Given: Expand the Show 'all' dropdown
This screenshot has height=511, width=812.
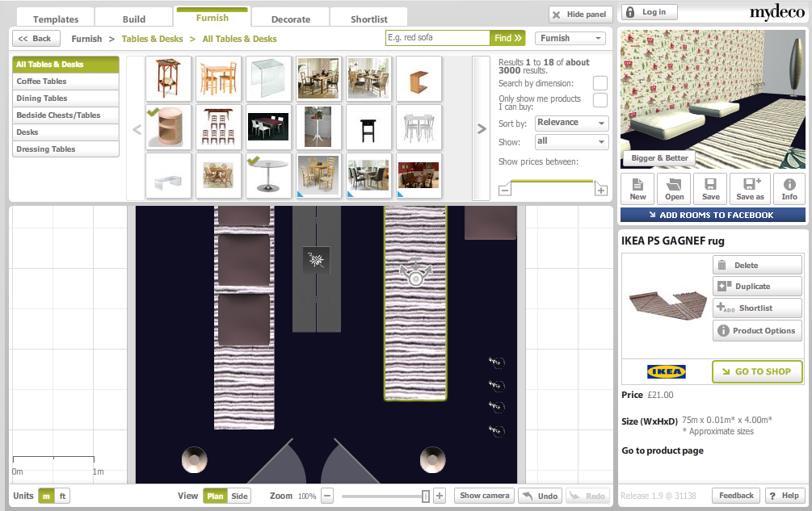Looking at the screenshot, I should point(571,141).
